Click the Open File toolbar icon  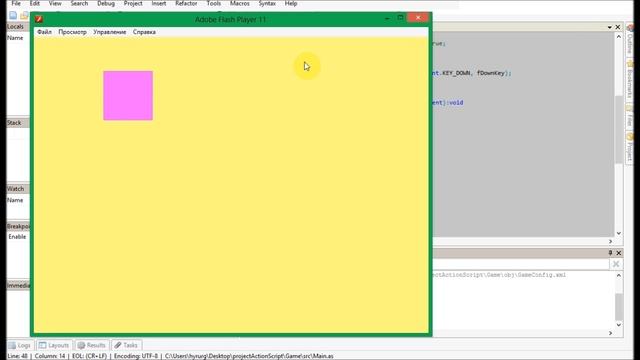tap(24, 16)
